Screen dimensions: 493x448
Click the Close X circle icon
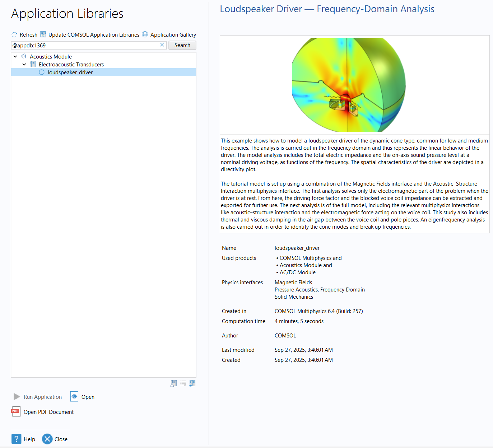point(47,439)
